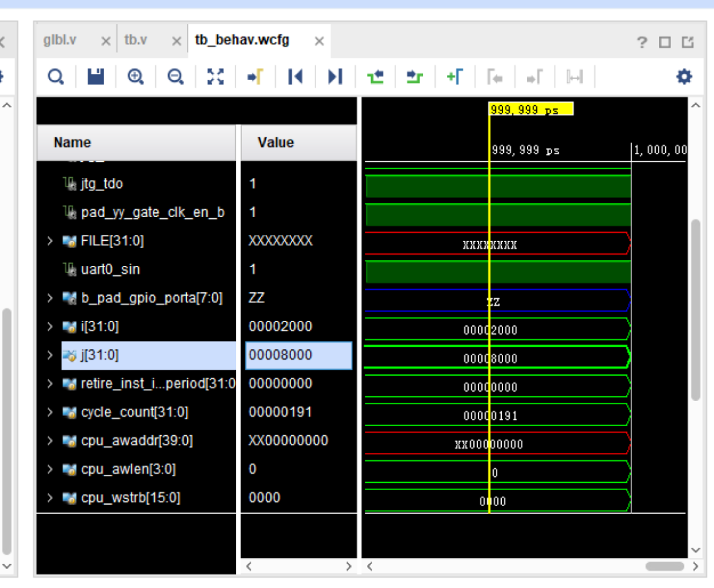Click waveform vertical scrollbar thumb
Image resolution: width=714 pixels, height=588 pixels.
695,310
